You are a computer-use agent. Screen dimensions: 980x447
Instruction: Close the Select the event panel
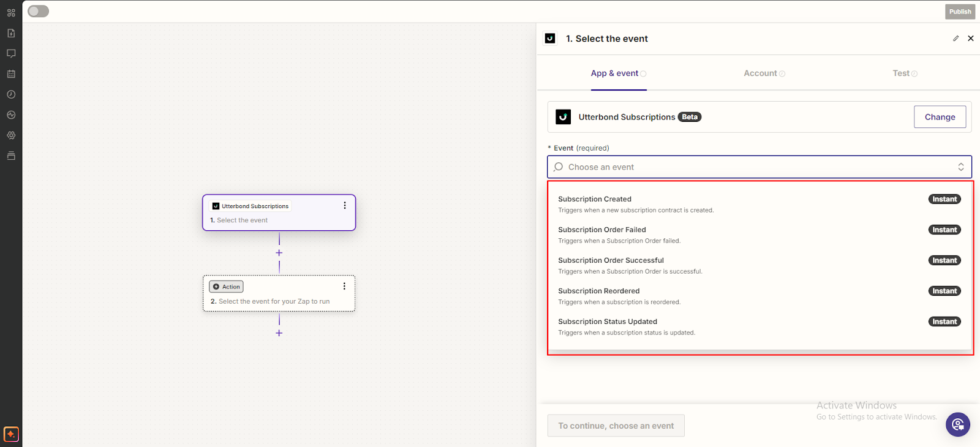point(971,39)
